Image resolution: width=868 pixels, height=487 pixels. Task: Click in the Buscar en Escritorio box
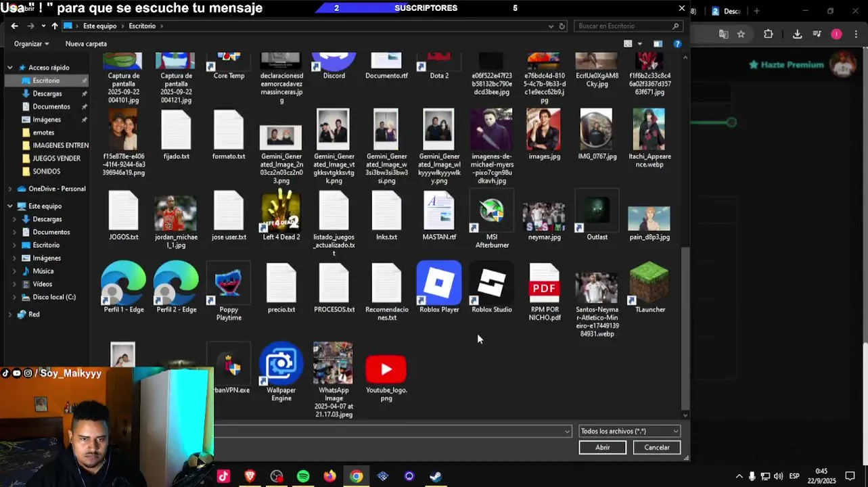pos(627,26)
